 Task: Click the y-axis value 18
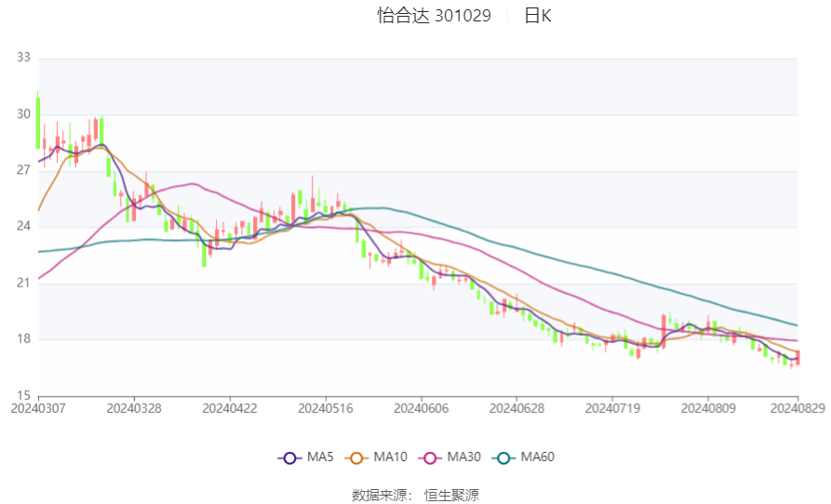point(23,338)
